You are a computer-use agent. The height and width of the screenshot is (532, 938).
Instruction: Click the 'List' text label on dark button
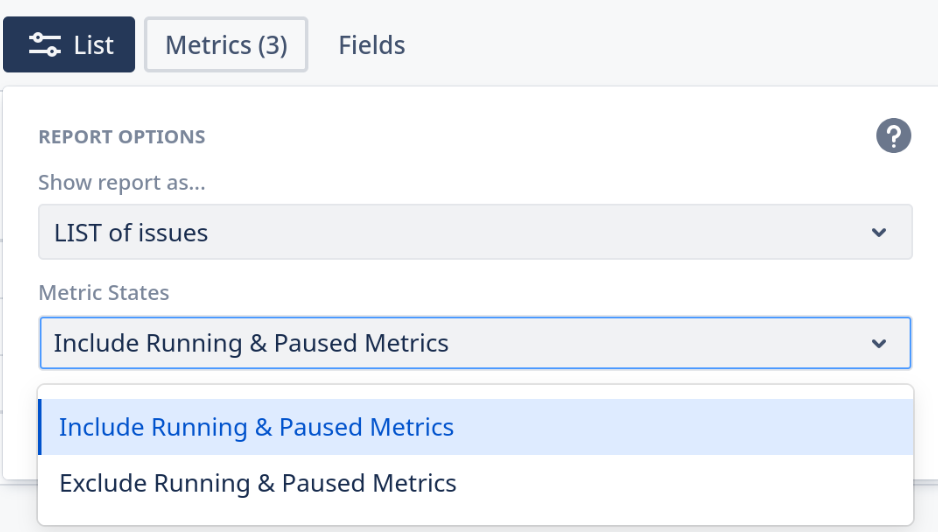tap(93, 45)
